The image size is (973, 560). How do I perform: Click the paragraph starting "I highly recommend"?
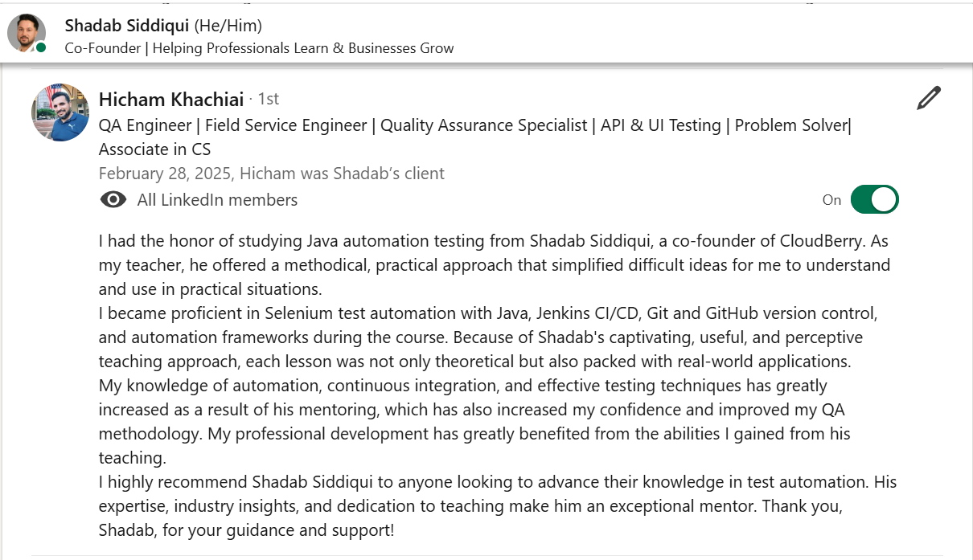[x=497, y=506]
